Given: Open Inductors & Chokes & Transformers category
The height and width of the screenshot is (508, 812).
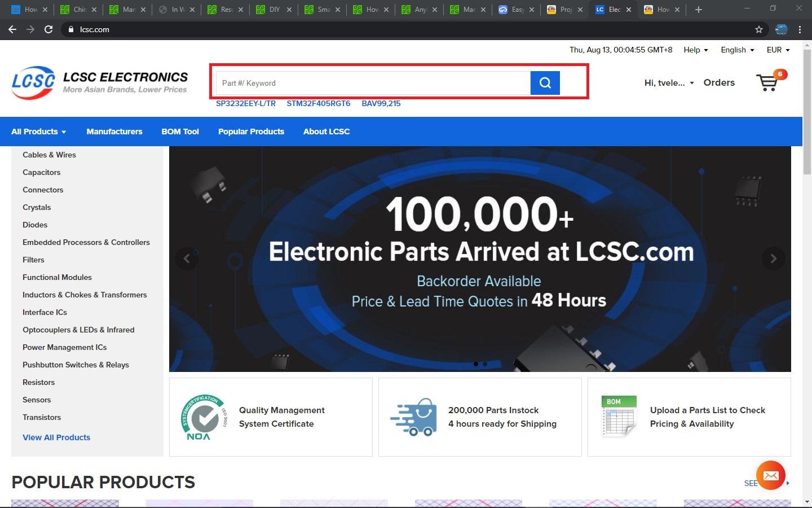Looking at the screenshot, I should pos(85,295).
